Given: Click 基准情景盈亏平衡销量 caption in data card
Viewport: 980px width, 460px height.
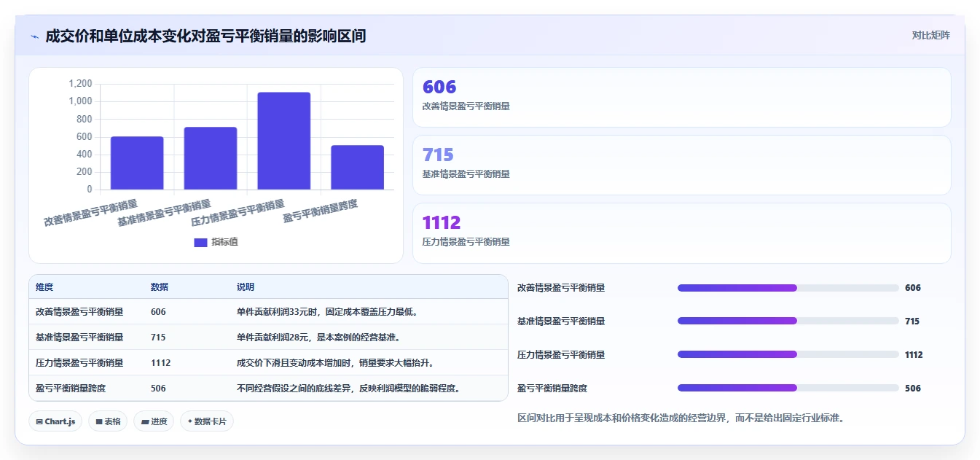Looking at the screenshot, I should tap(466, 174).
